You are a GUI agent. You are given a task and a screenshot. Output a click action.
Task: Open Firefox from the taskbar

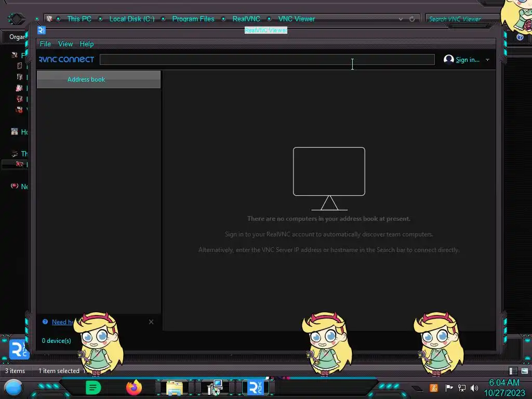pos(134,388)
